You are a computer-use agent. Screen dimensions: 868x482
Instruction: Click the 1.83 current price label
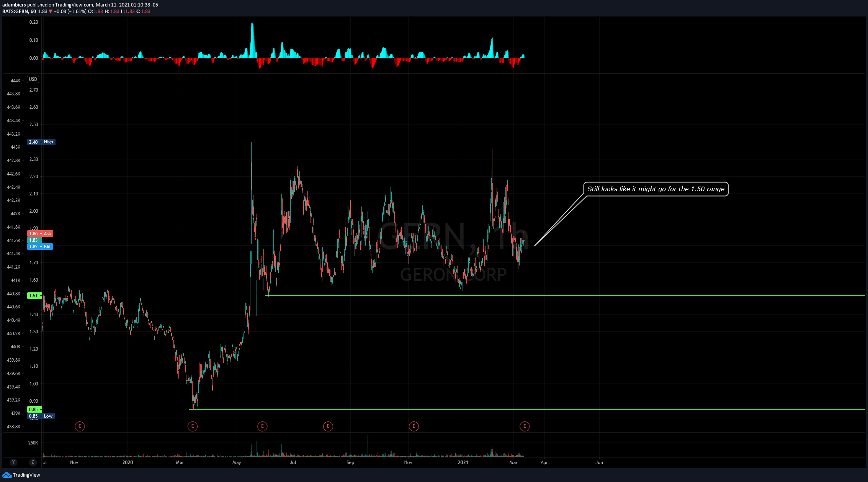coord(34,240)
